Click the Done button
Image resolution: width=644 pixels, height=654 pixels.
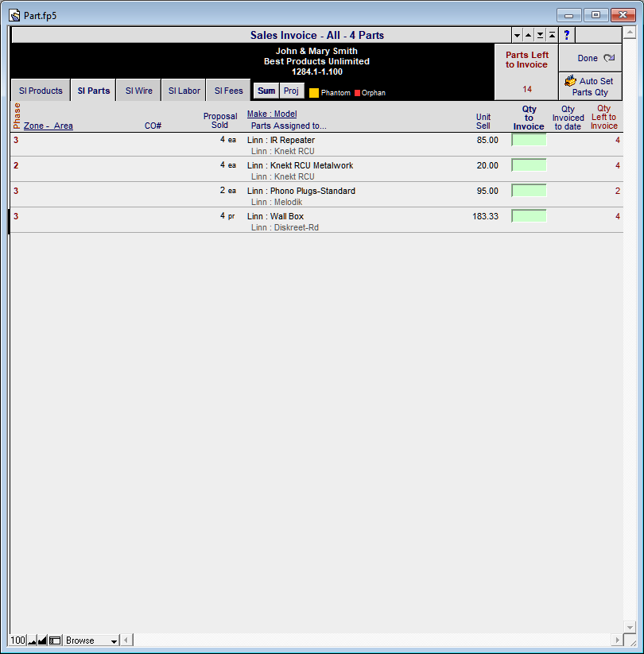pyautogui.click(x=590, y=58)
